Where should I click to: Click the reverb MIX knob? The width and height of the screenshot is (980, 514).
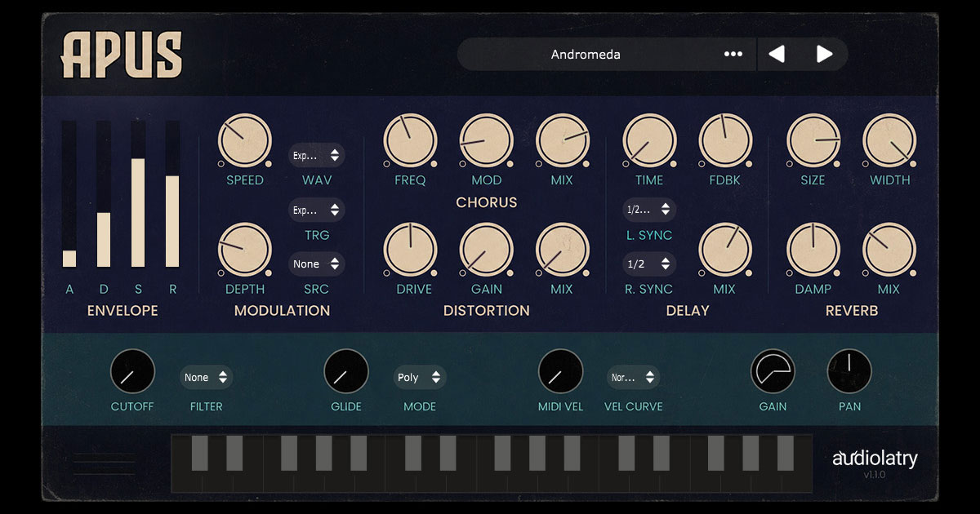[x=889, y=250]
